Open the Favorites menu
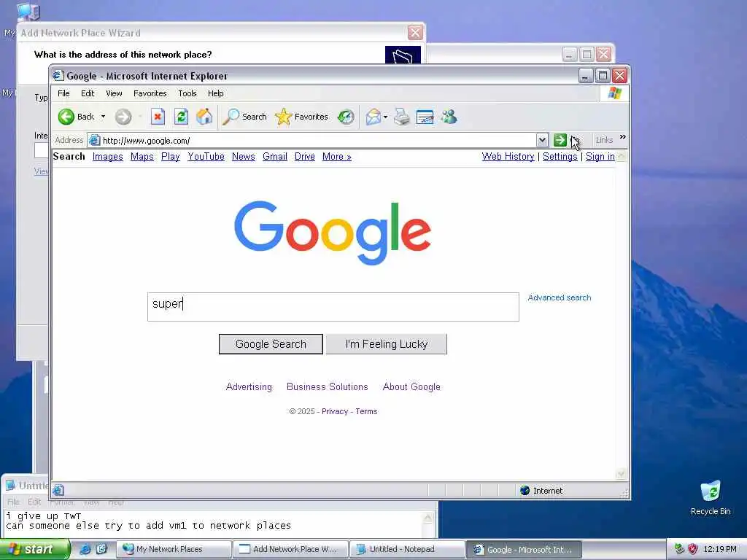747x560 pixels. tap(150, 93)
